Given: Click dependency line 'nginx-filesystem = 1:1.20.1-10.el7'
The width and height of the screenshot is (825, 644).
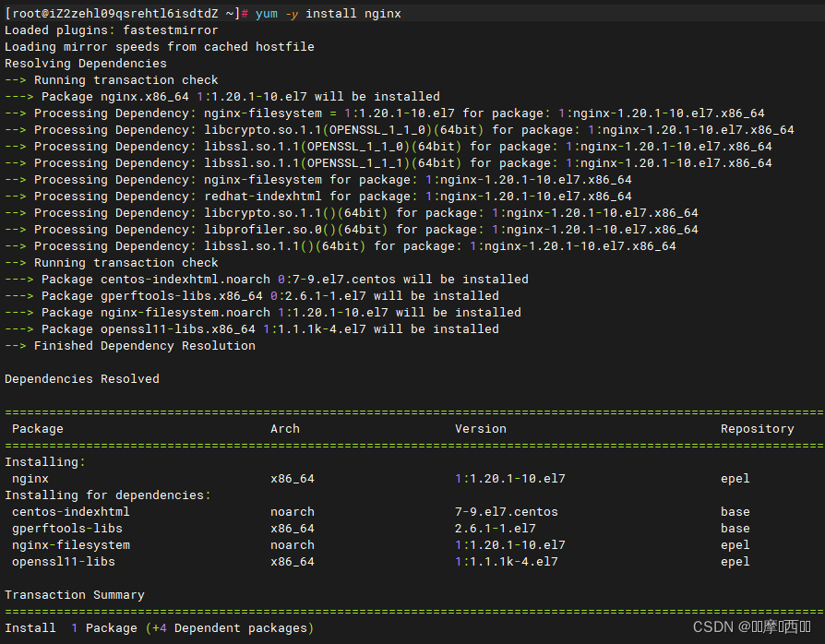Looking at the screenshot, I should 385,113.
